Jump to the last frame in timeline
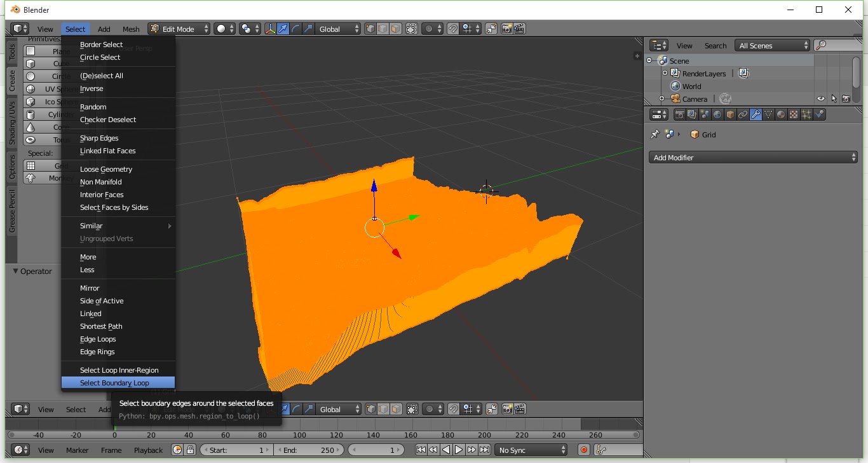 [484, 450]
